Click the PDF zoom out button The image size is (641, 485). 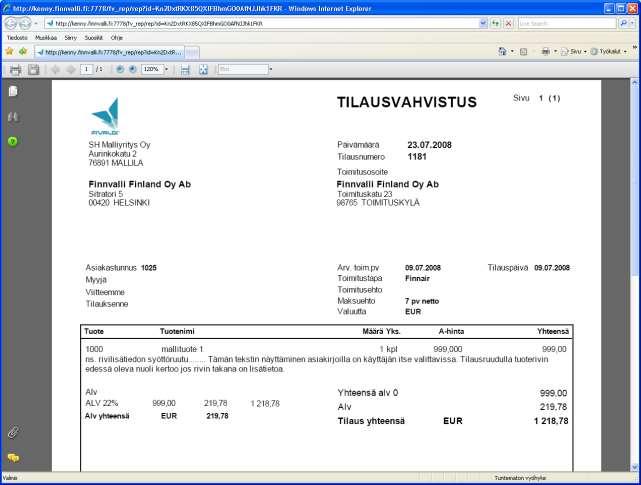[x=120, y=70]
